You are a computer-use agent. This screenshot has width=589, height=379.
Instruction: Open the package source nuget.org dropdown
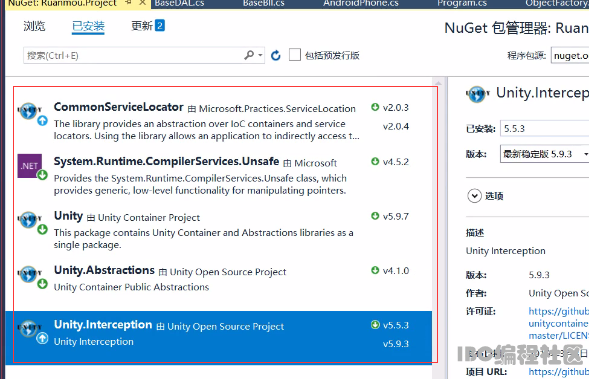tap(570, 56)
